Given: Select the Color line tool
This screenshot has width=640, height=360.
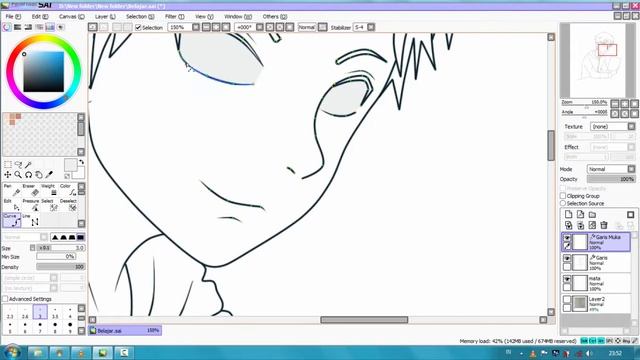Looking at the screenshot, I should [68, 190].
